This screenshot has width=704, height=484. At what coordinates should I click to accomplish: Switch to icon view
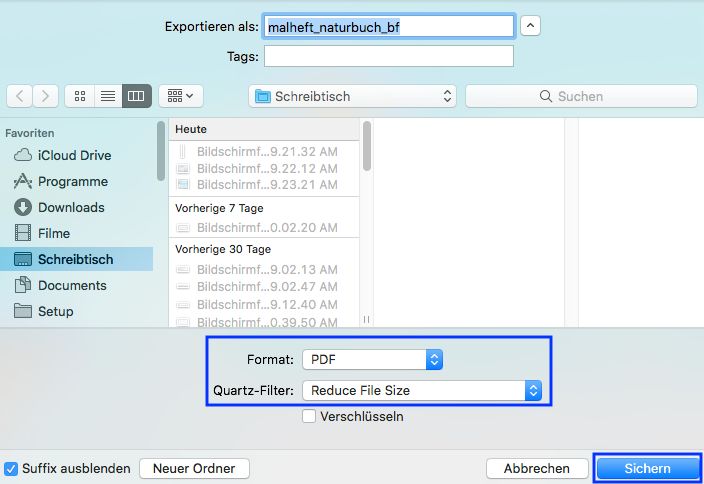tap(80, 96)
